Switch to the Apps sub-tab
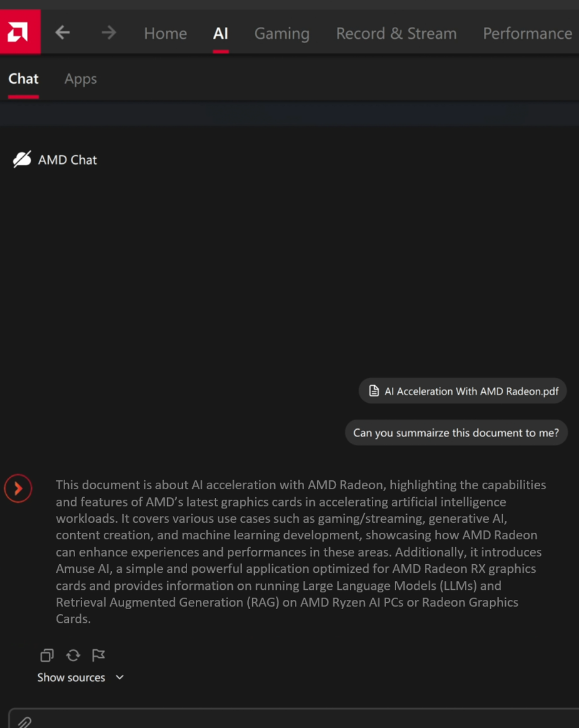 click(81, 79)
